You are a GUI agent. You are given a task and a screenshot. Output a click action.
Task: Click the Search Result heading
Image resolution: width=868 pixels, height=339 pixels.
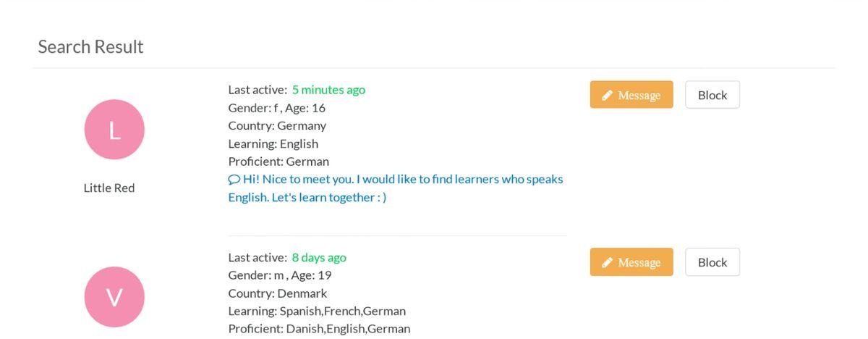(x=90, y=46)
